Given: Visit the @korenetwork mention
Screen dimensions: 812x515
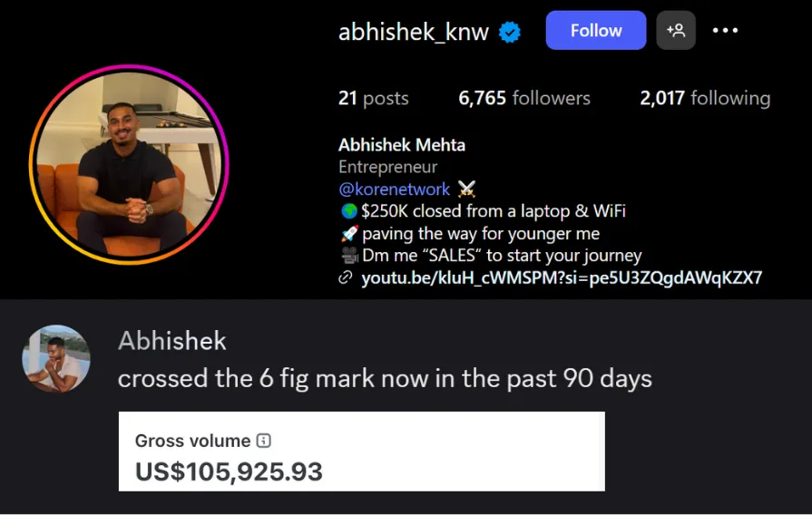Looking at the screenshot, I should pos(394,189).
